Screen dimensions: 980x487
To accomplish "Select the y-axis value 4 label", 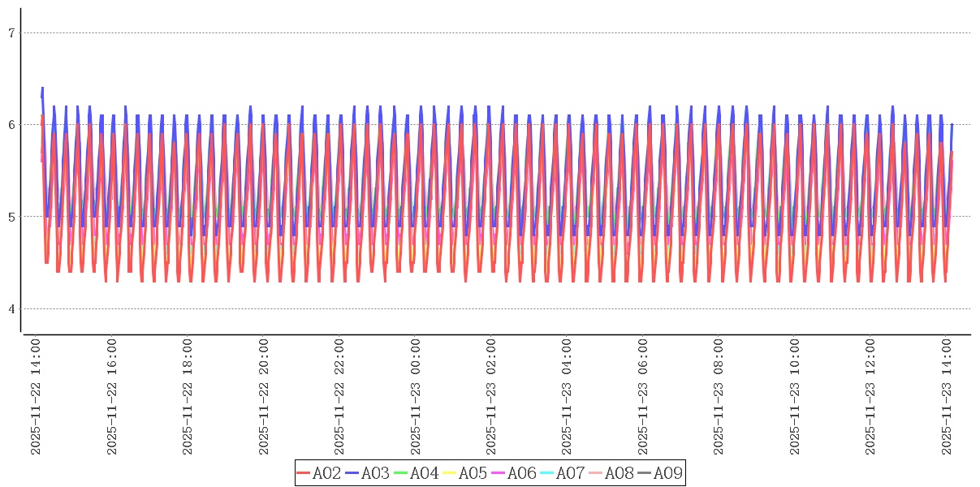I will [11, 309].
